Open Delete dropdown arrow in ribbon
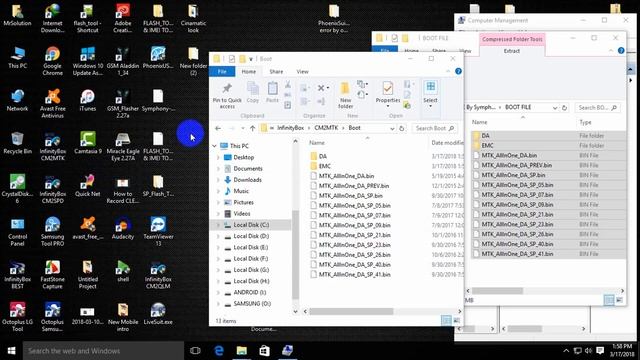640x360 pixels. coord(328,88)
